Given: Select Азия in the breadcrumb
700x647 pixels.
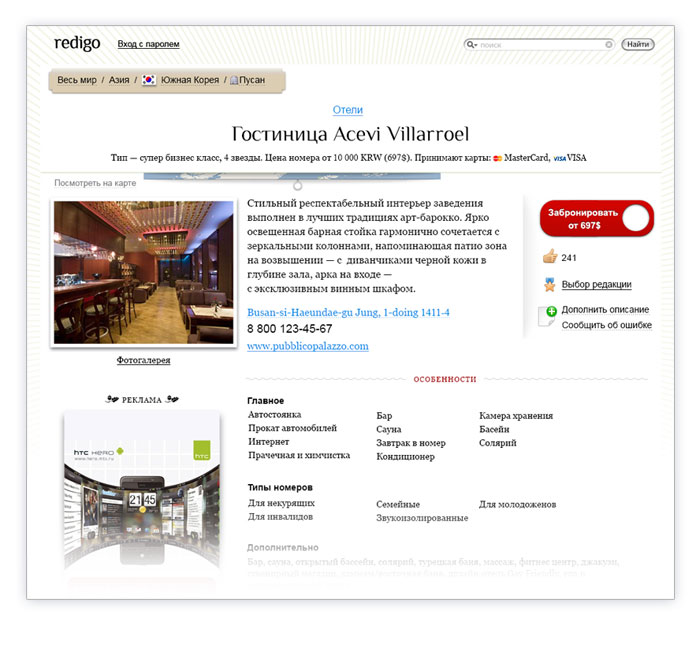Looking at the screenshot, I should (x=119, y=80).
